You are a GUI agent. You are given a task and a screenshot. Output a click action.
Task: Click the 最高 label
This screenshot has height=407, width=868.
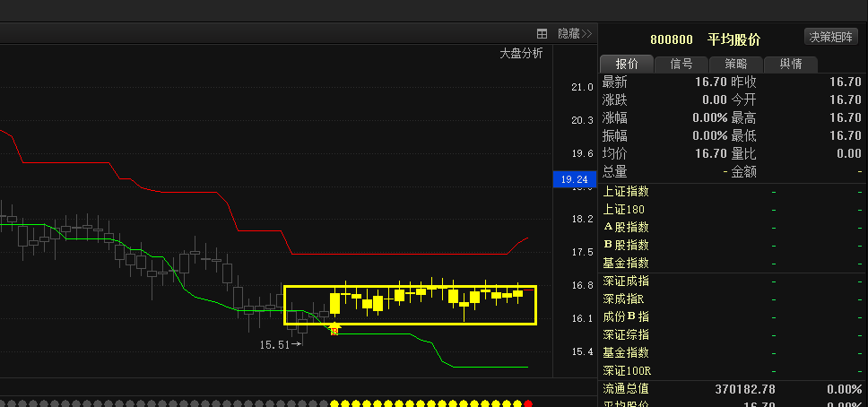(744, 118)
